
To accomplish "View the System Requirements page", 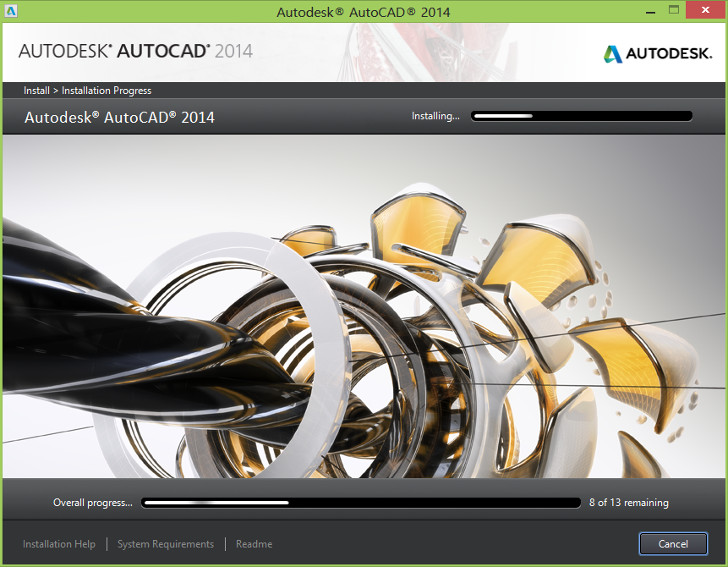I will [165, 544].
